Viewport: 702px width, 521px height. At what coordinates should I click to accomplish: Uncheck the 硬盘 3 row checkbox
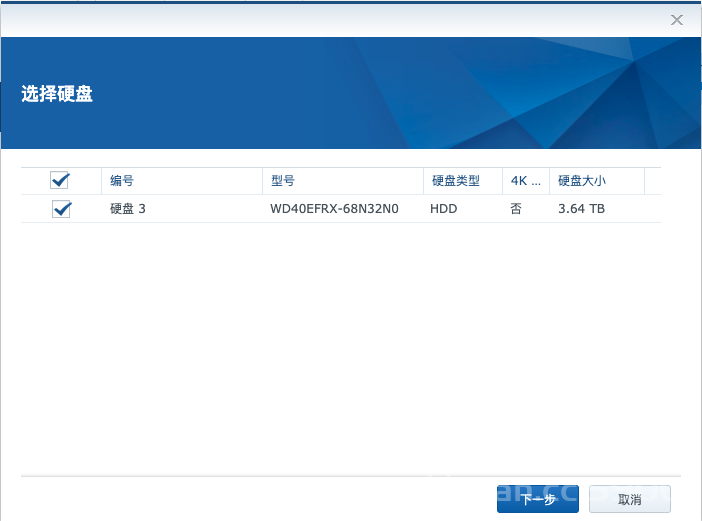[x=61, y=209]
